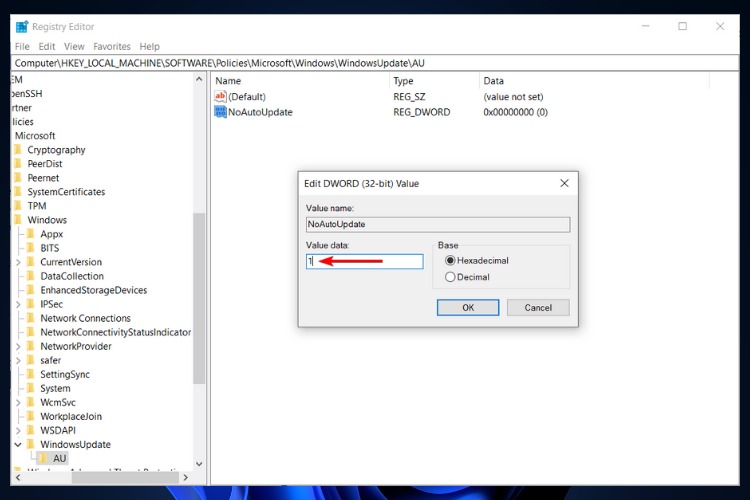Expand the WcmSvc key

click(x=18, y=402)
